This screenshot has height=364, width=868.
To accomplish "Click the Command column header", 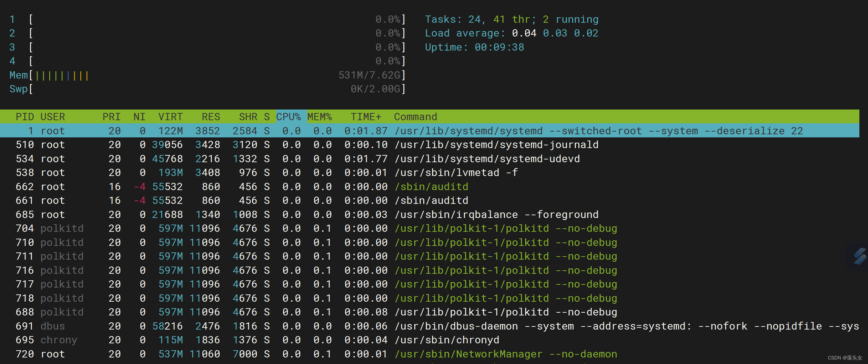I will (415, 117).
